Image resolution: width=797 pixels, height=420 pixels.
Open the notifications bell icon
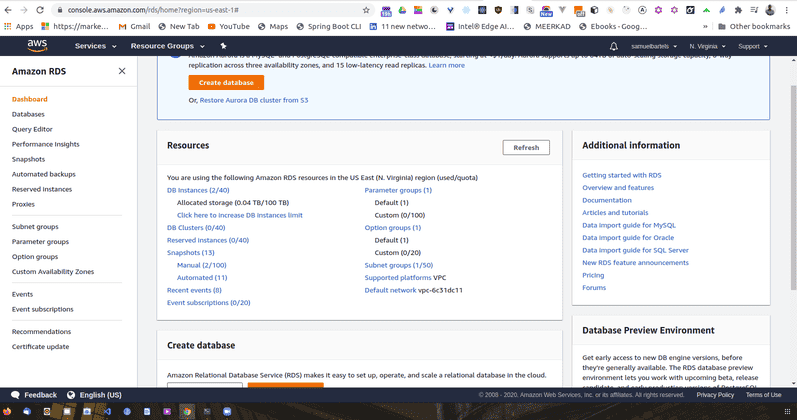tap(614, 46)
